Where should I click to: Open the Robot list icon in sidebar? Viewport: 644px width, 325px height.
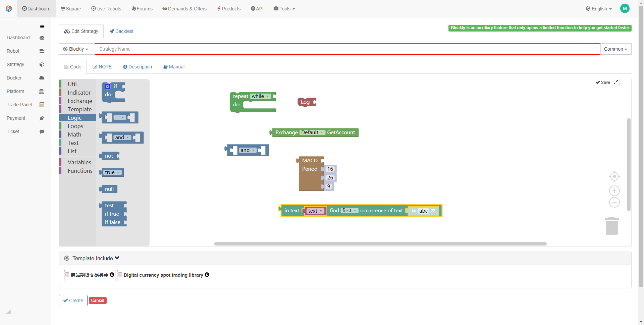pyautogui.click(x=42, y=51)
